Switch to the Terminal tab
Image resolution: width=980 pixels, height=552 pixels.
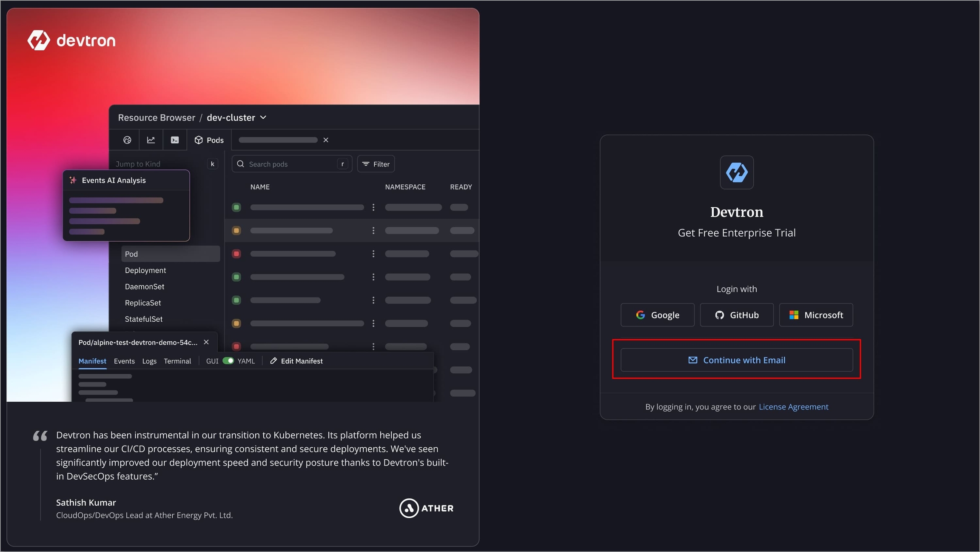[x=177, y=361]
